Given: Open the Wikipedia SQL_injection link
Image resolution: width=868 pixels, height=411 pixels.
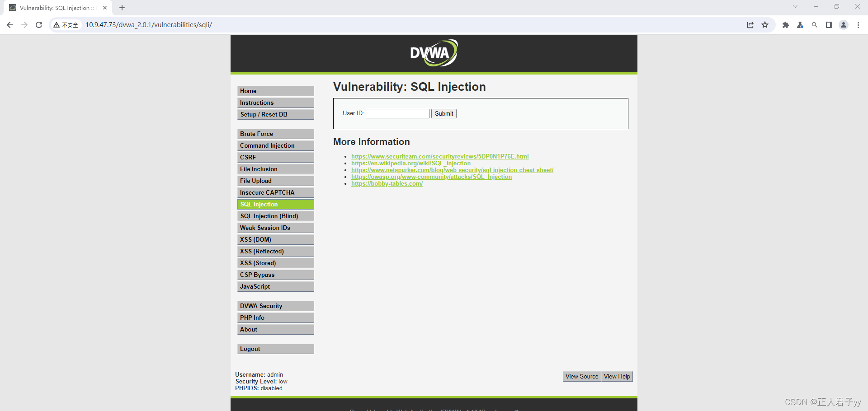Looking at the screenshot, I should tap(411, 163).
